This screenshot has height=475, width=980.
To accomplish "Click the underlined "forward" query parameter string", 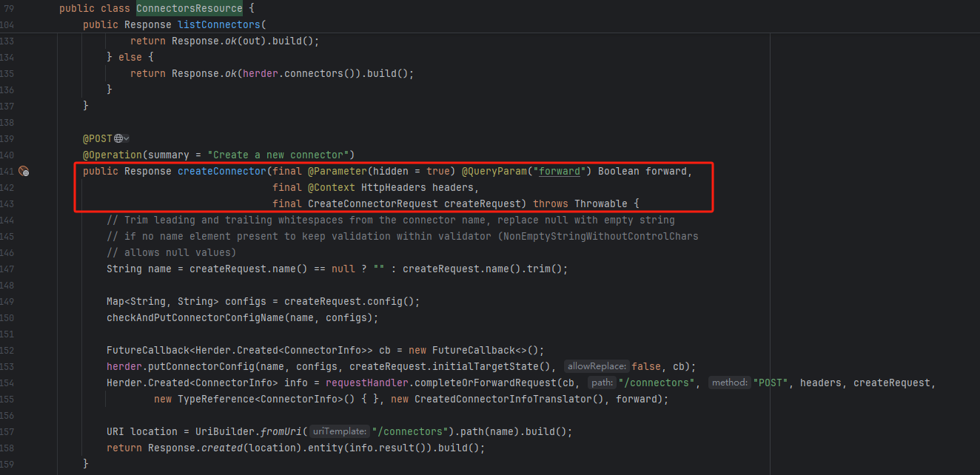I will coord(559,172).
